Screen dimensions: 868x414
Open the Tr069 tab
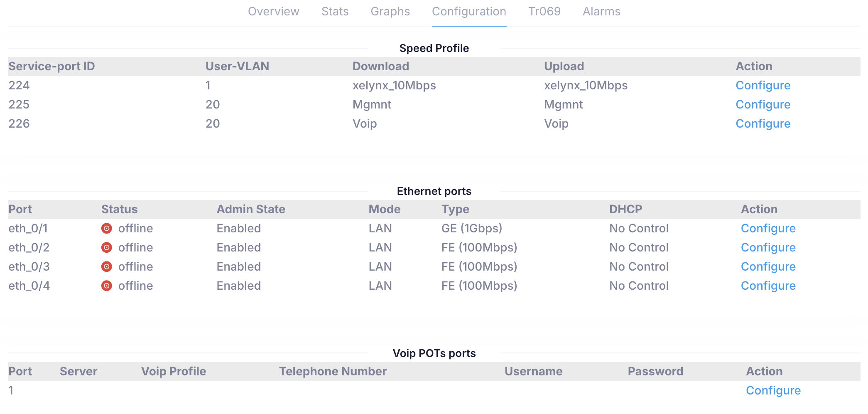[x=544, y=11]
